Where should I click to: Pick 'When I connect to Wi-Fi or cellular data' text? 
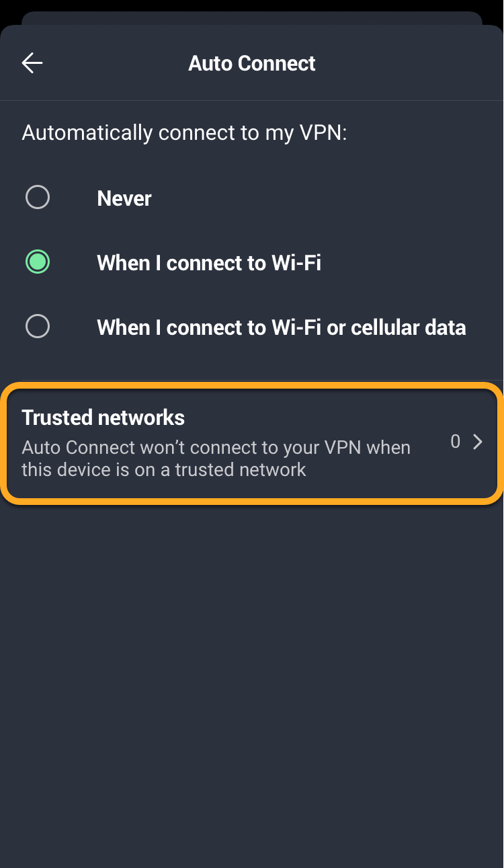click(x=281, y=327)
